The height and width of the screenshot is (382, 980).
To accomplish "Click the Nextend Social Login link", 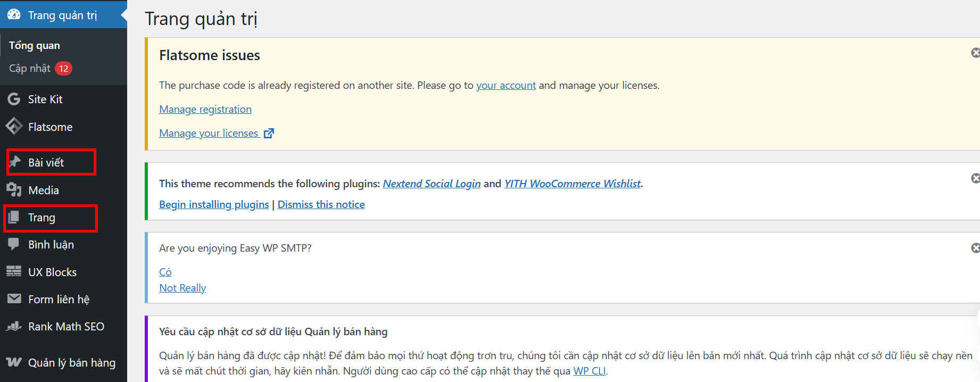I will tap(431, 184).
